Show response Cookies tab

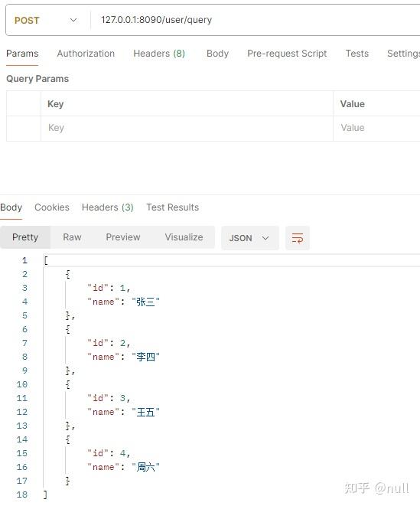tap(52, 207)
